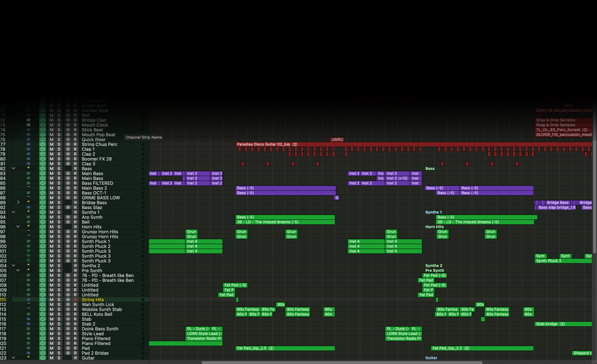This screenshot has width=597, height=364.
Task: Click the Main Bass 2 keyboard icon
Action: click(28, 187)
